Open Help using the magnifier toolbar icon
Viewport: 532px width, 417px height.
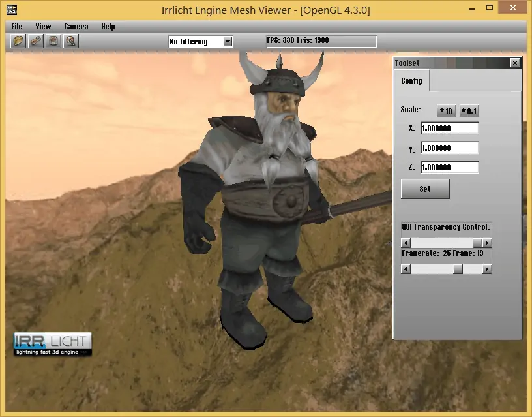pos(71,41)
